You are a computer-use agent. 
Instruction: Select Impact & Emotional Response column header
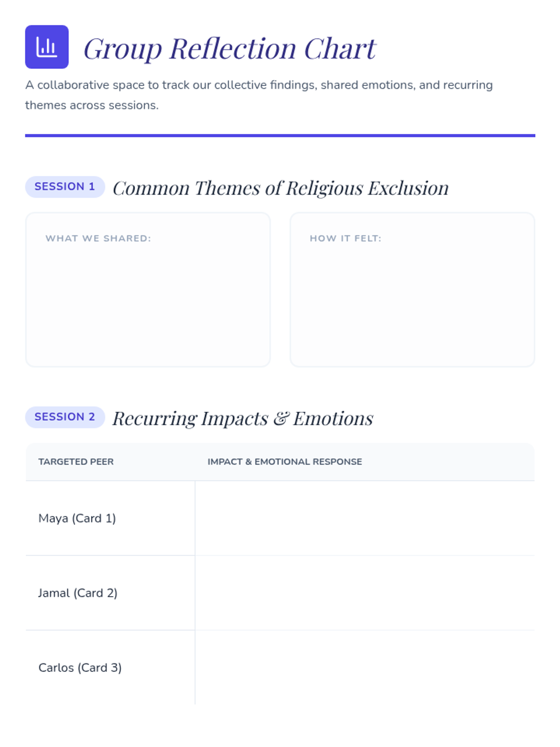point(285,462)
